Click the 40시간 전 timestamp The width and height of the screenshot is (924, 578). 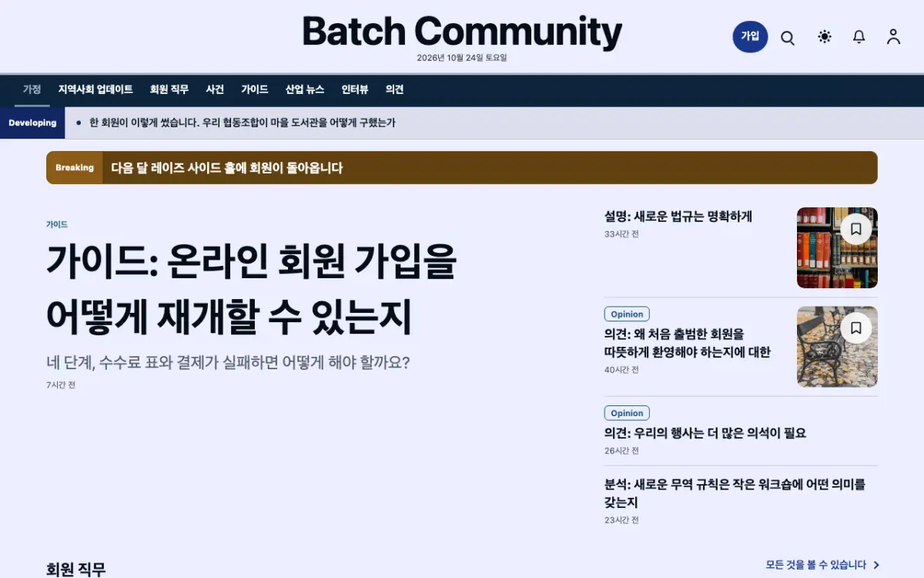click(621, 370)
